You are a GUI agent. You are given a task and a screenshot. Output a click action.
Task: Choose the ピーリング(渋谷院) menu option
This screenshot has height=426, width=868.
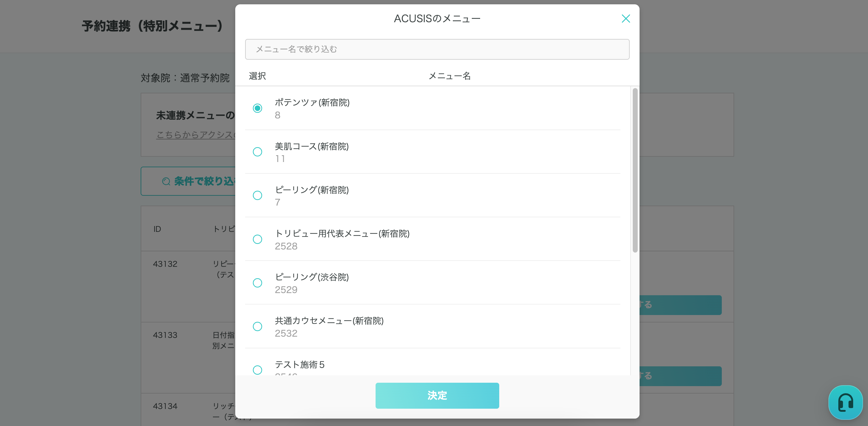pyautogui.click(x=257, y=283)
